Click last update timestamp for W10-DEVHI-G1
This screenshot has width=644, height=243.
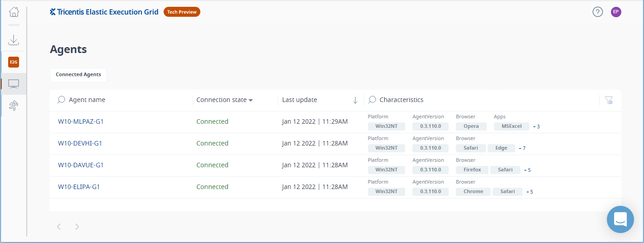click(x=315, y=143)
